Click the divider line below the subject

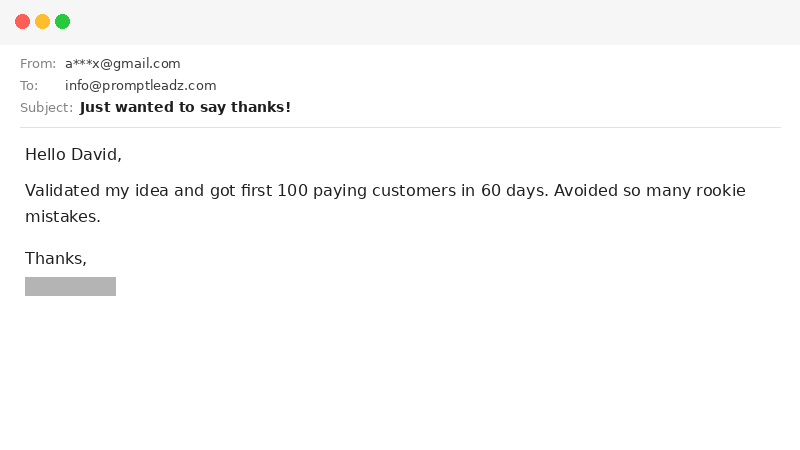point(400,127)
